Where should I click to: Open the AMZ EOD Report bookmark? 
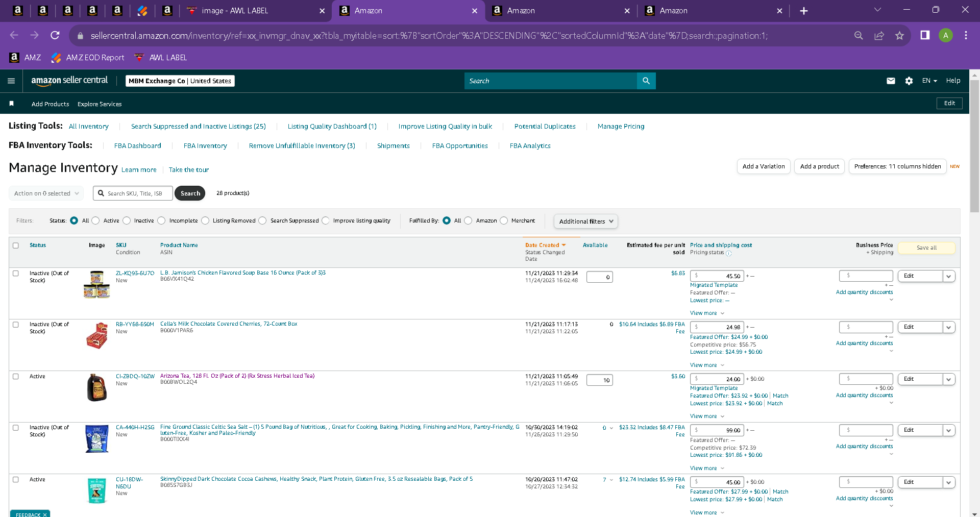click(x=88, y=58)
